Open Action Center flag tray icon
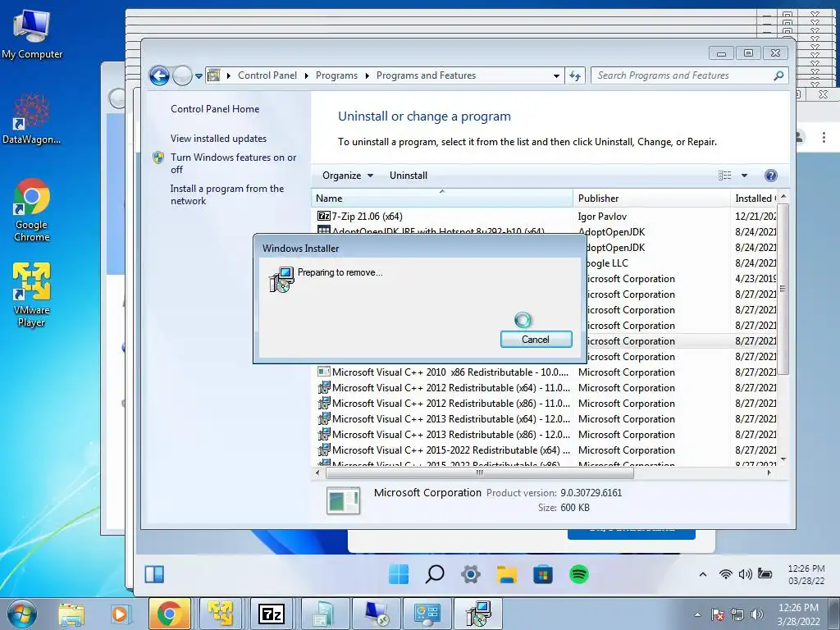Screen dimensions: 840x630 pos(718,614)
